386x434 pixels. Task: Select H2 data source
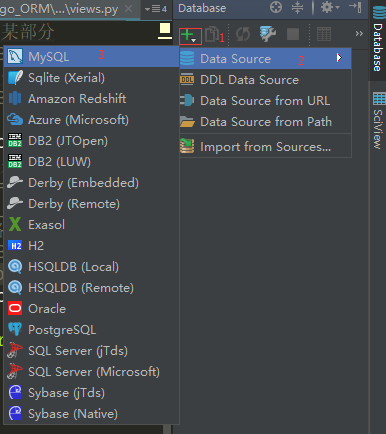[x=92, y=246]
